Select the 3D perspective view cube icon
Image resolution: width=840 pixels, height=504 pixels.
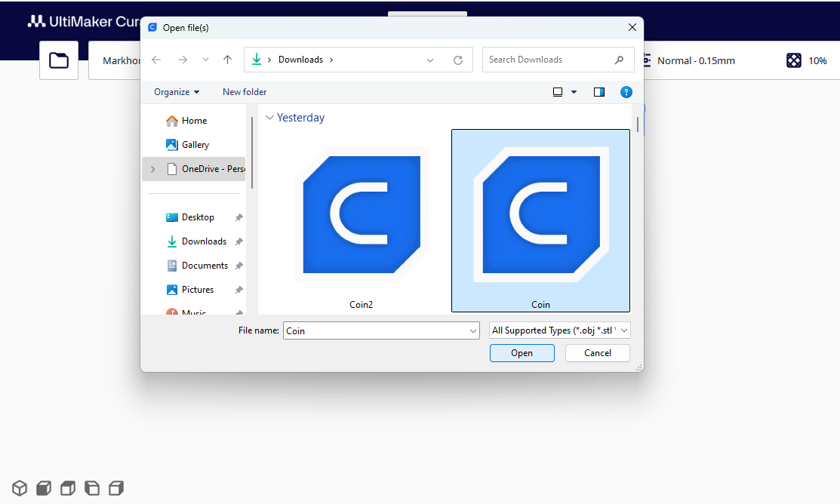pyautogui.click(x=20, y=488)
